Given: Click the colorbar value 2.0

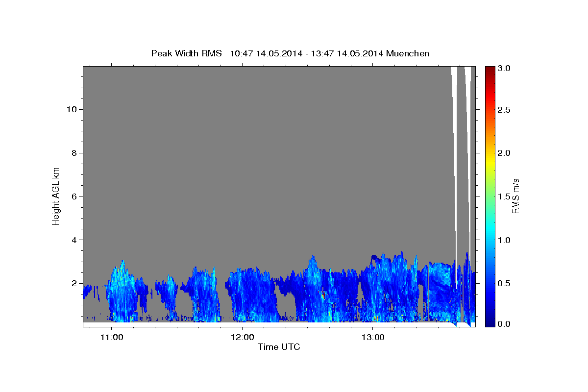Looking at the screenshot, I should 504,153.
